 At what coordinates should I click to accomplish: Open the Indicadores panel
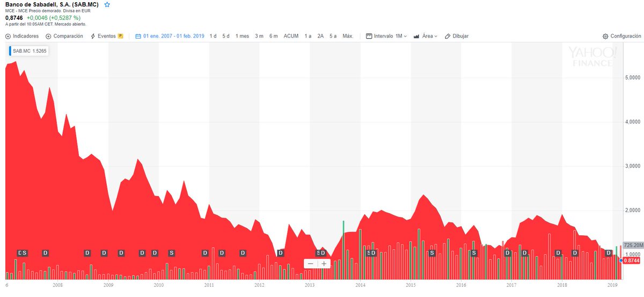click(x=22, y=36)
